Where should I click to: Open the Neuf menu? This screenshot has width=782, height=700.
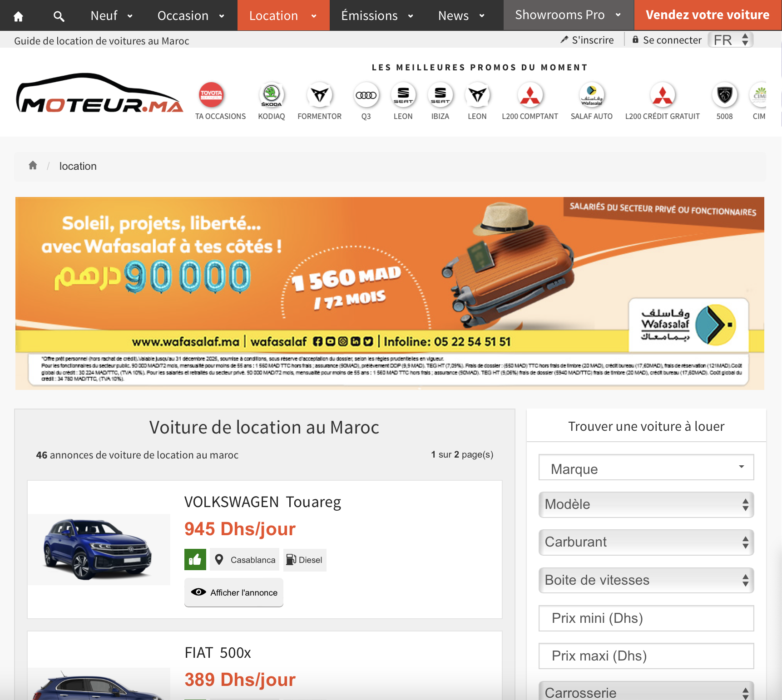pos(111,15)
